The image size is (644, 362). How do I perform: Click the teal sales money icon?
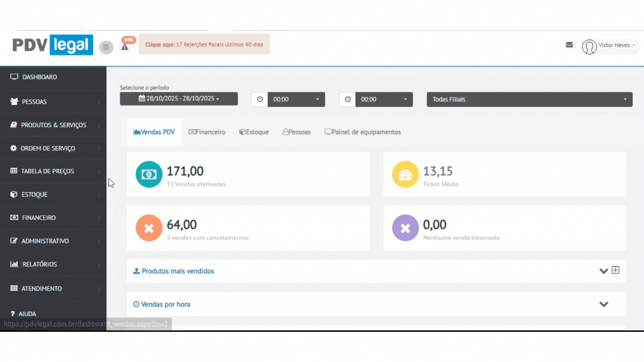pos(149,174)
